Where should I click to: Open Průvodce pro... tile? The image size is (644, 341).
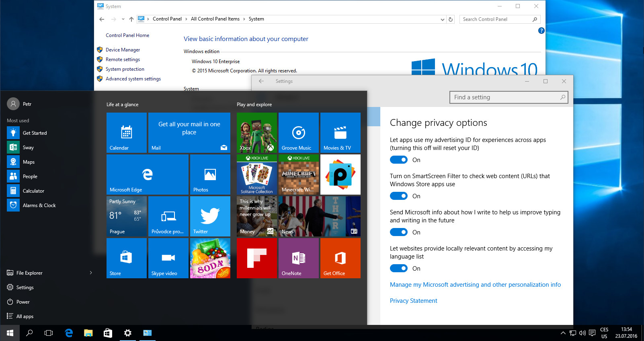click(x=168, y=216)
